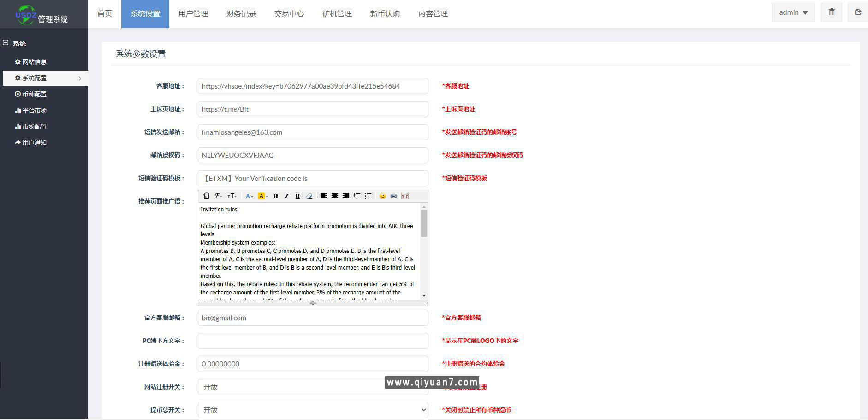The width and height of the screenshot is (868, 420).
Task: Toggle editor fullscreen mode icon
Action: pyautogui.click(x=405, y=196)
